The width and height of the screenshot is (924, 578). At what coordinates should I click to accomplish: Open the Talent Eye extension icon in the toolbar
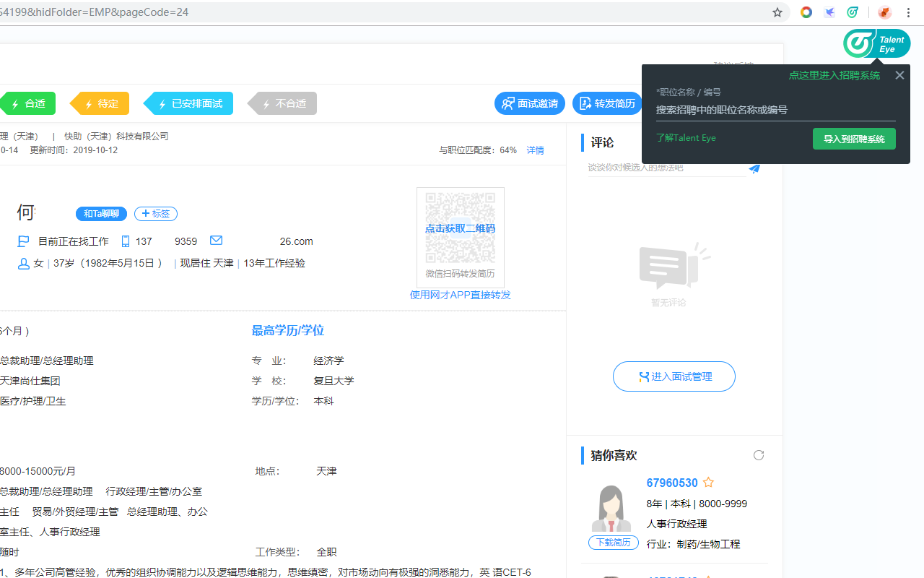853,12
